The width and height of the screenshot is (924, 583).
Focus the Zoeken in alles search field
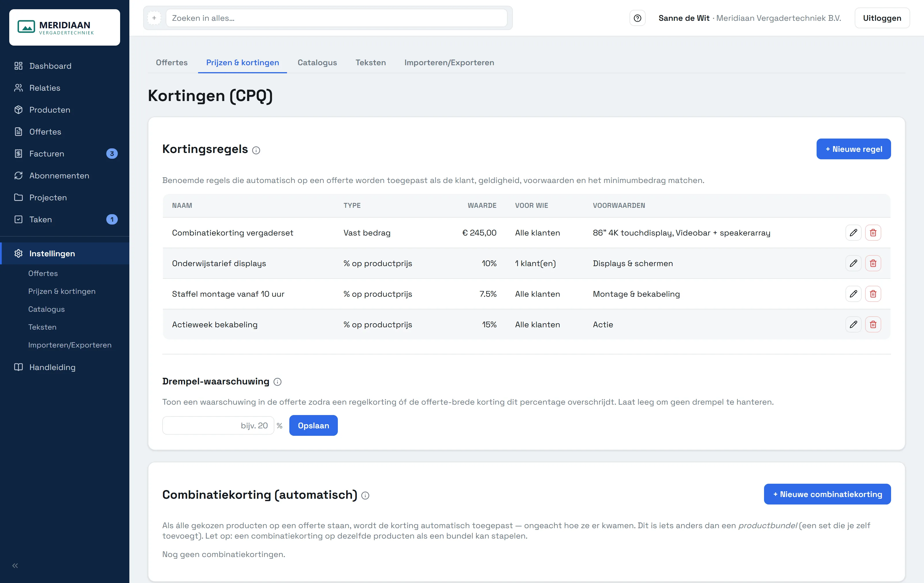pos(336,18)
